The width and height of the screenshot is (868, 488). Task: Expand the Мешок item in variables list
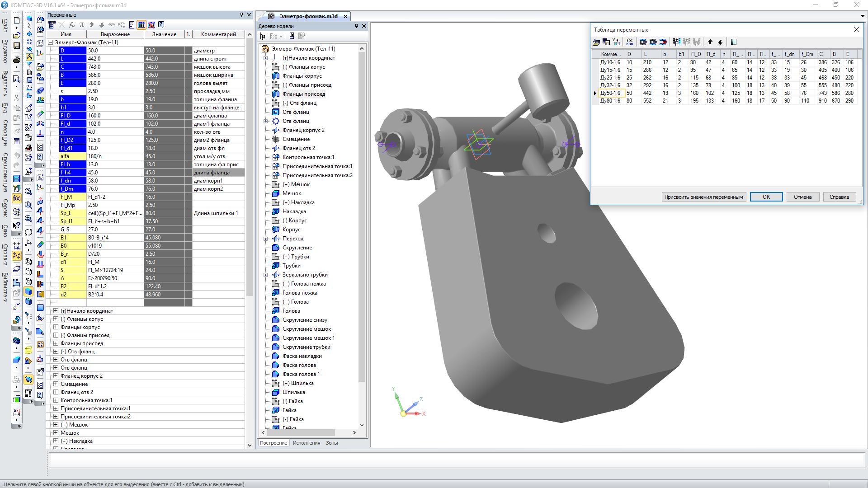click(56, 433)
